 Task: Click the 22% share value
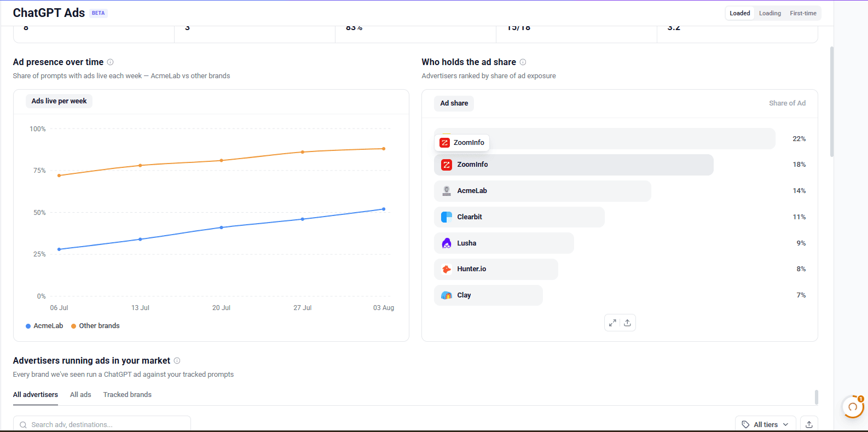pos(799,139)
